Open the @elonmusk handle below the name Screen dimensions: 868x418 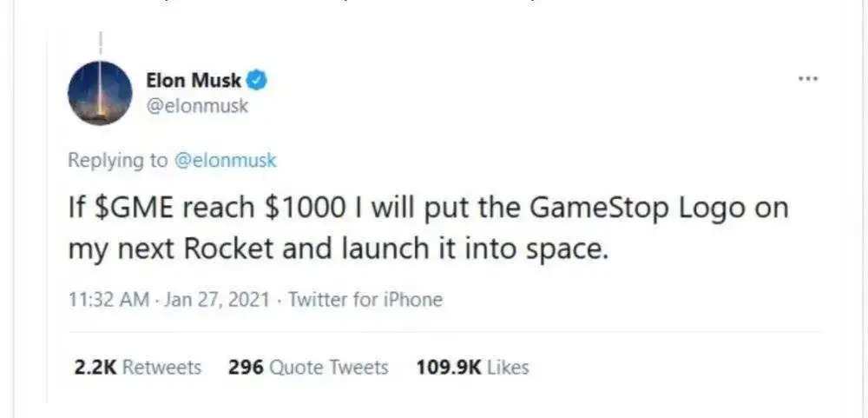tap(197, 106)
